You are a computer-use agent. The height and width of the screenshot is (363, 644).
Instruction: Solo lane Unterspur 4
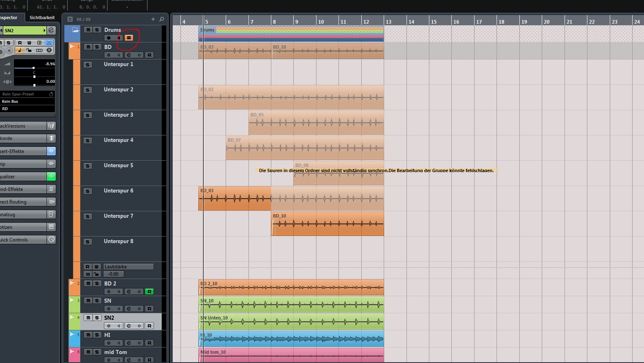point(88,141)
